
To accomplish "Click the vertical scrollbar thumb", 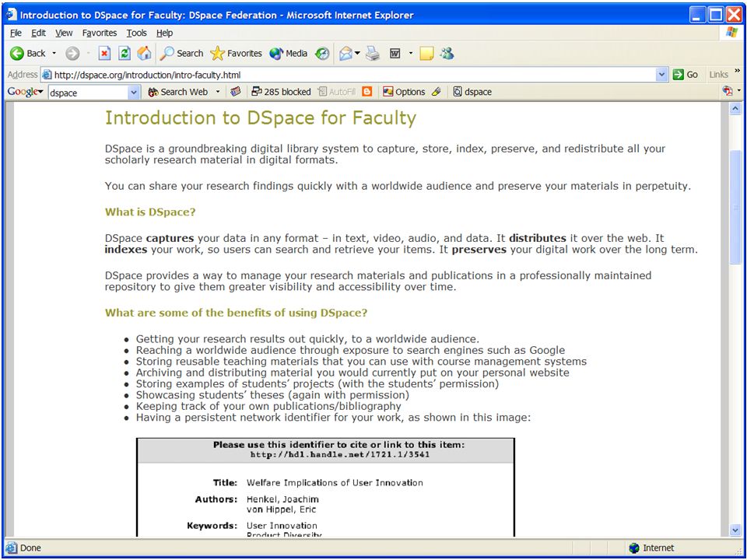I will coord(735,208).
